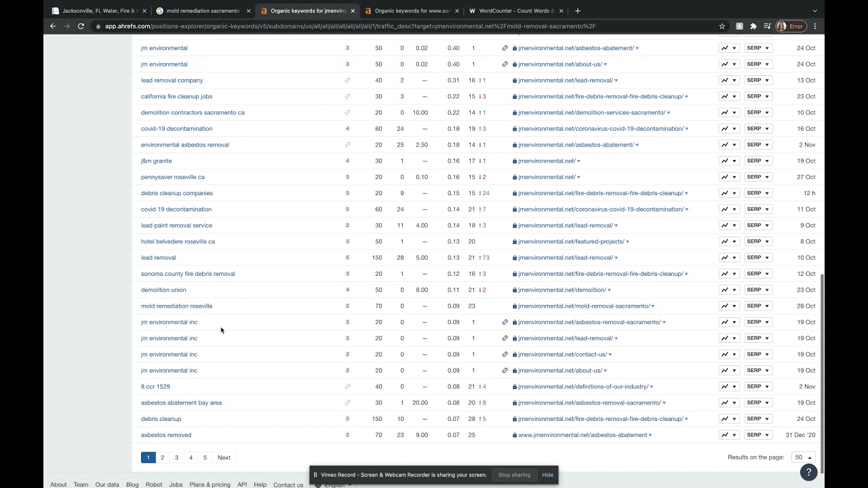Image resolution: width=868 pixels, height=488 pixels.
Task: Open Plans & pricing footer link
Action: (210, 485)
